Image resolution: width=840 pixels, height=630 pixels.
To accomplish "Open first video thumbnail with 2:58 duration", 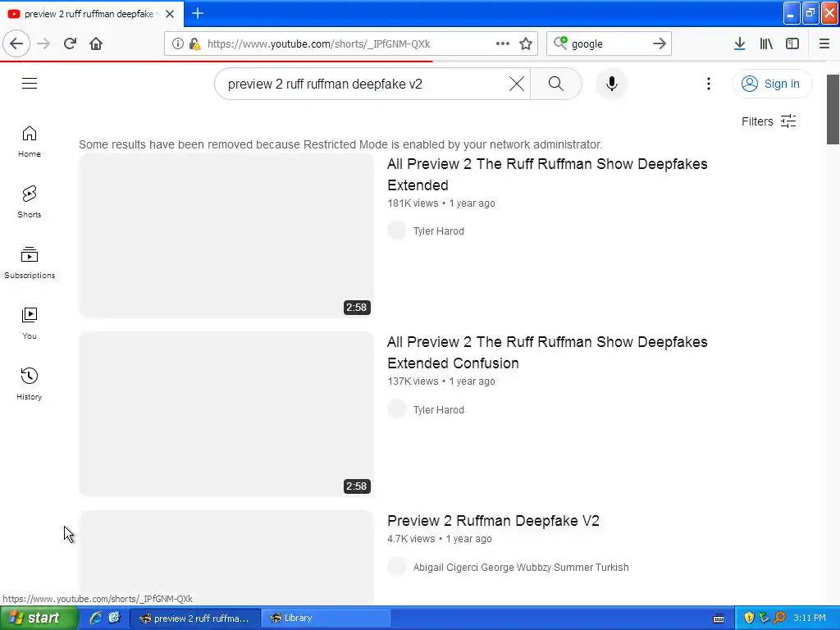I will coord(226,235).
